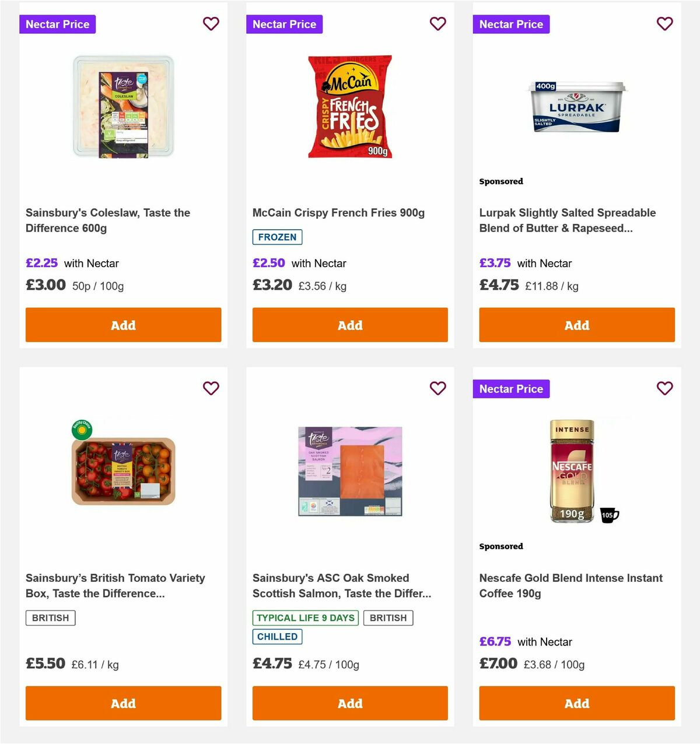Open the McCain Crispy French Fries 900g product link

pos(338,212)
